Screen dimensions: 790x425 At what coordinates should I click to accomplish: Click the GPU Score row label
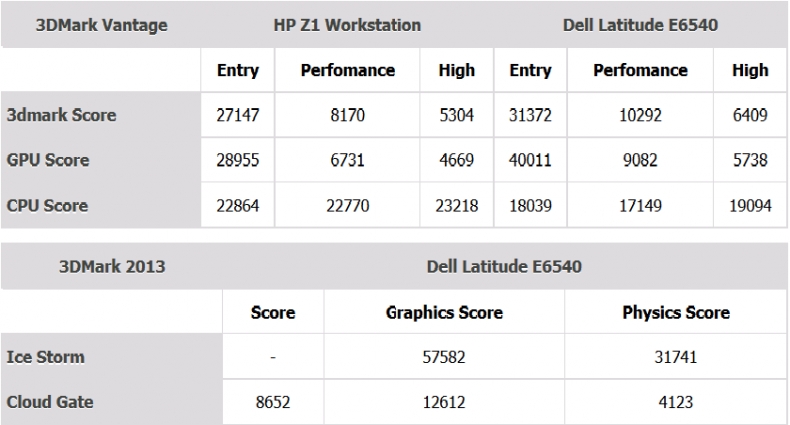point(49,160)
